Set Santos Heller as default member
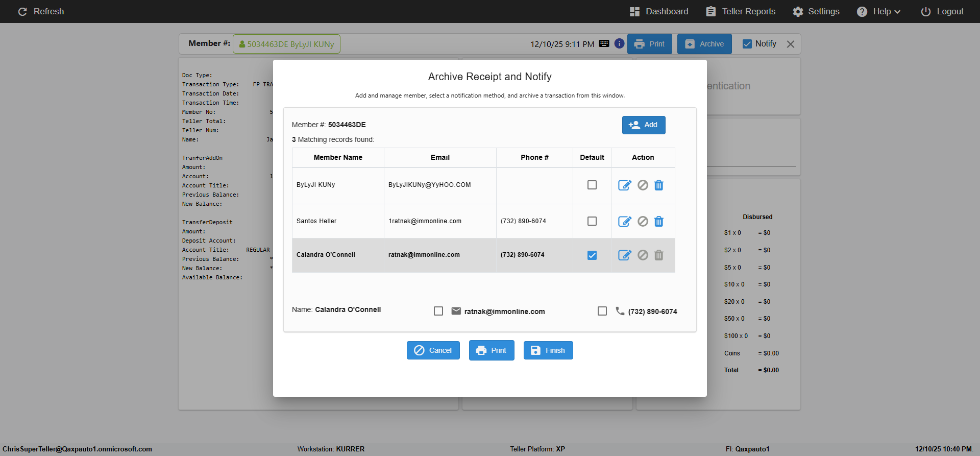The width and height of the screenshot is (980, 456). click(x=592, y=221)
